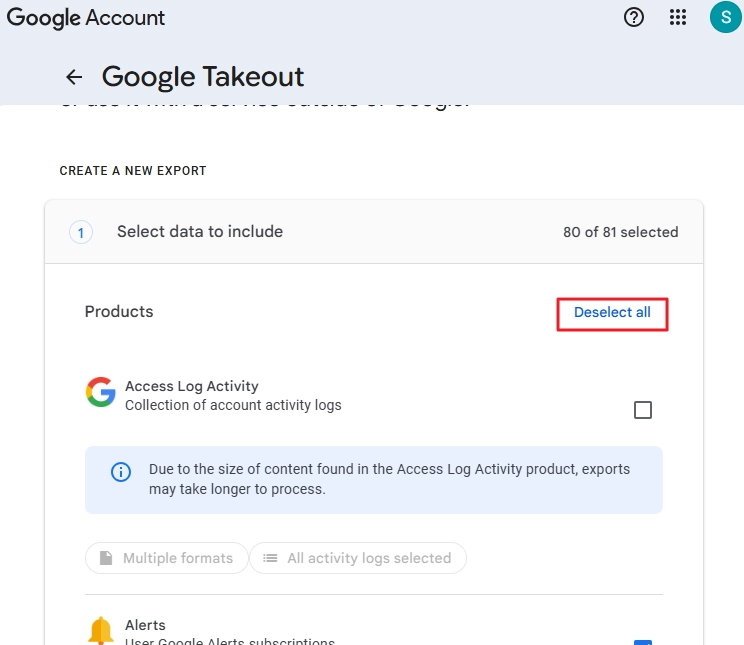Image resolution: width=744 pixels, height=645 pixels.
Task: Click the Access Log Activity title
Action: [x=192, y=386]
